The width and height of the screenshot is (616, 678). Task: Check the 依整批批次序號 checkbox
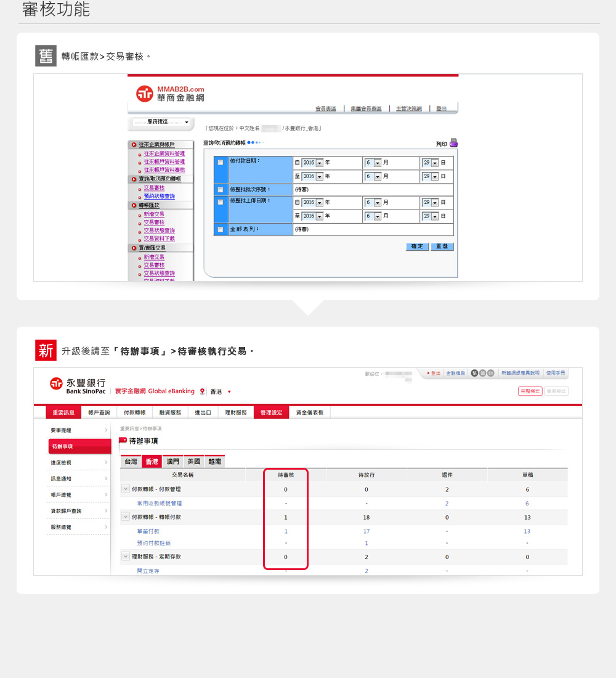point(221,189)
